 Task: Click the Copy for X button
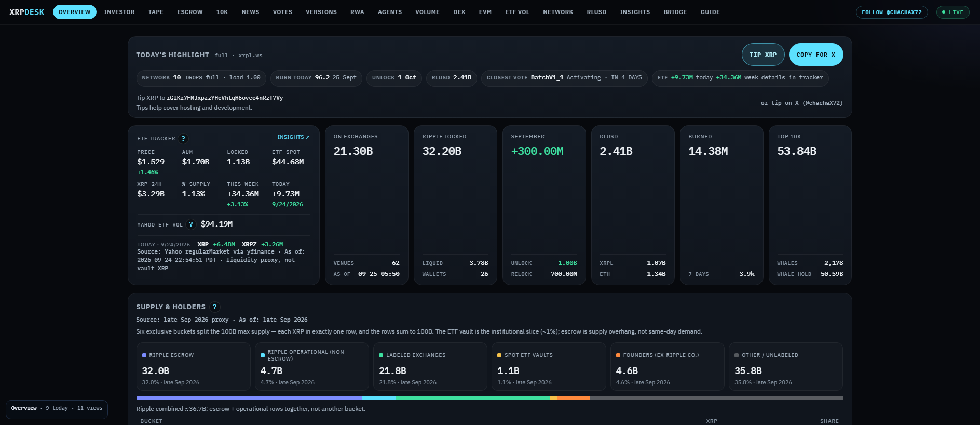click(x=816, y=55)
